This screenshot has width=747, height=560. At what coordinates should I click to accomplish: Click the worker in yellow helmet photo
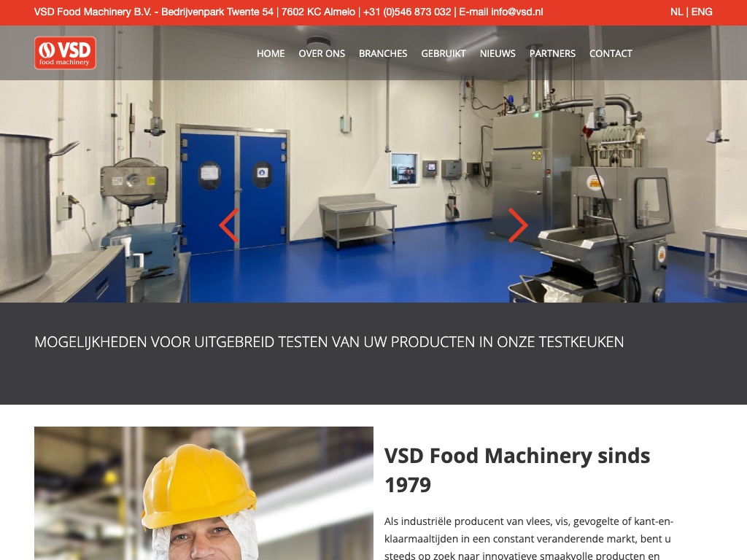[x=204, y=494]
